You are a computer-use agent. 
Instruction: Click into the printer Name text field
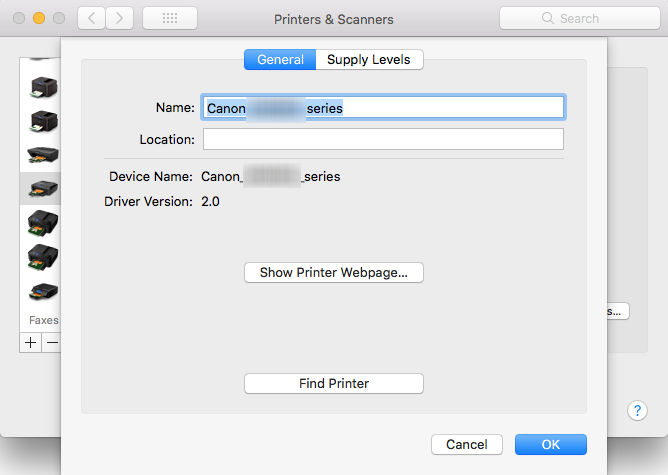383,107
